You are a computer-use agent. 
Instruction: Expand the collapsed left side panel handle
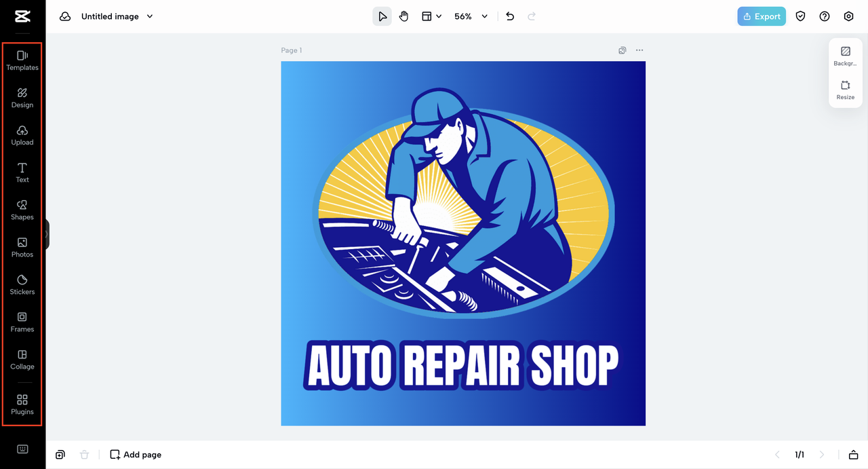click(47, 234)
